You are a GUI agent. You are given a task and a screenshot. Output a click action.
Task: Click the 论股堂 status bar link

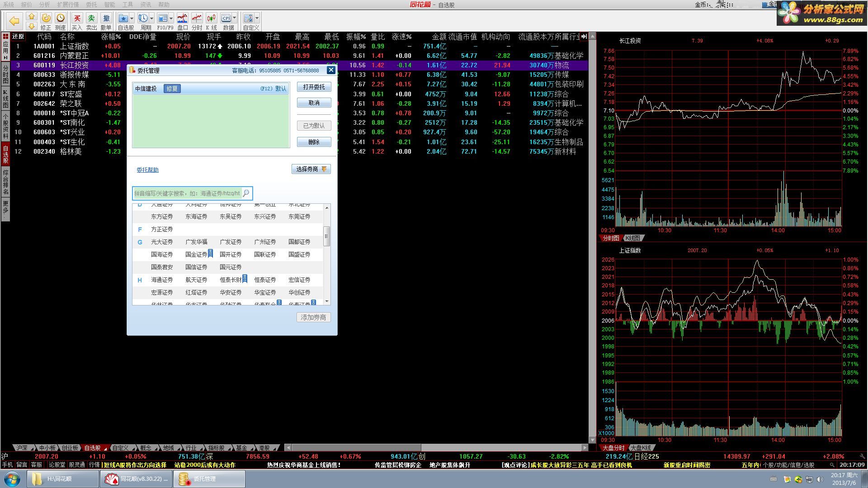point(57,465)
